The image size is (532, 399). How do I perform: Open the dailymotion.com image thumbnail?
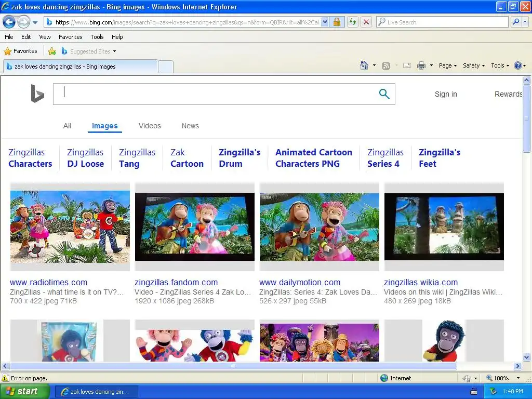(x=320, y=227)
